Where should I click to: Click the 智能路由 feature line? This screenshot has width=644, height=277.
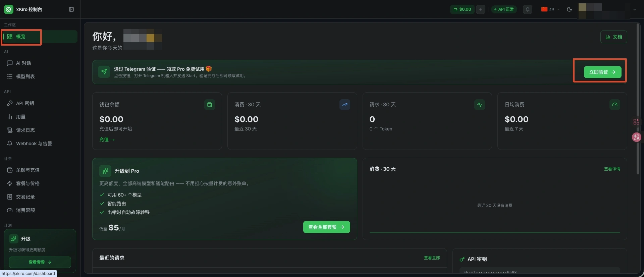pos(117,204)
